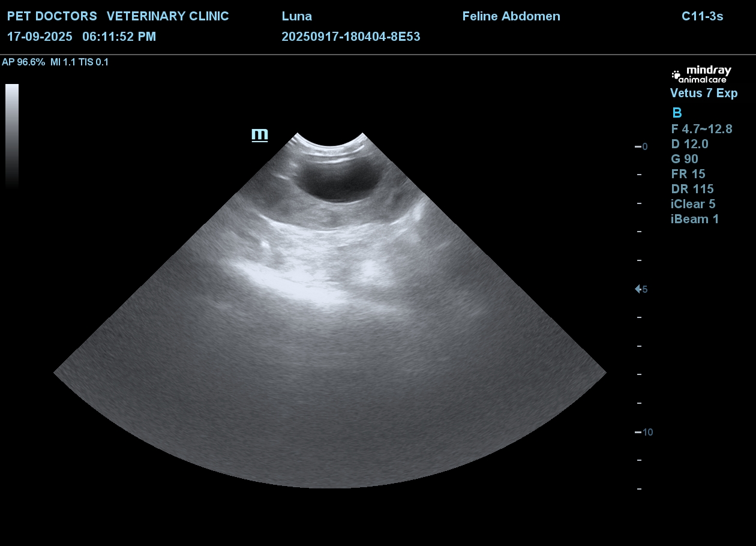The image size is (756, 546).
Task: Click the depth scale 0 marker
Action: click(x=642, y=146)
